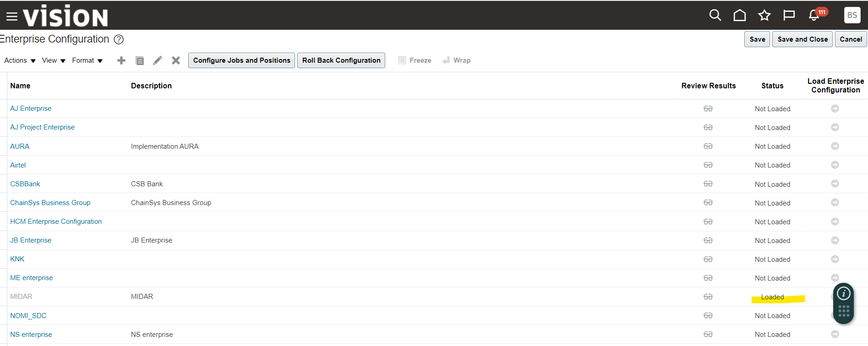Open the Favorites star icon
The image size is (868, 346).
(764, 16)
